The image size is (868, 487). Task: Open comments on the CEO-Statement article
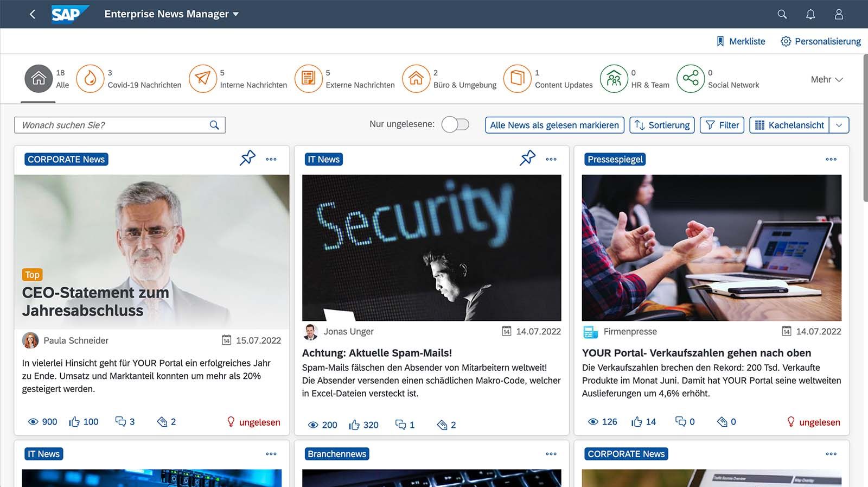[x=120, y=422]
